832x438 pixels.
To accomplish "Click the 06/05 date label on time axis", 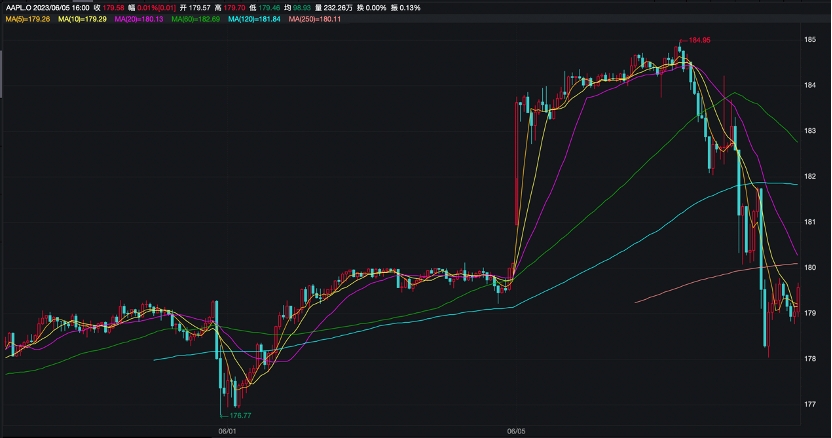I will tap(516, 431).
